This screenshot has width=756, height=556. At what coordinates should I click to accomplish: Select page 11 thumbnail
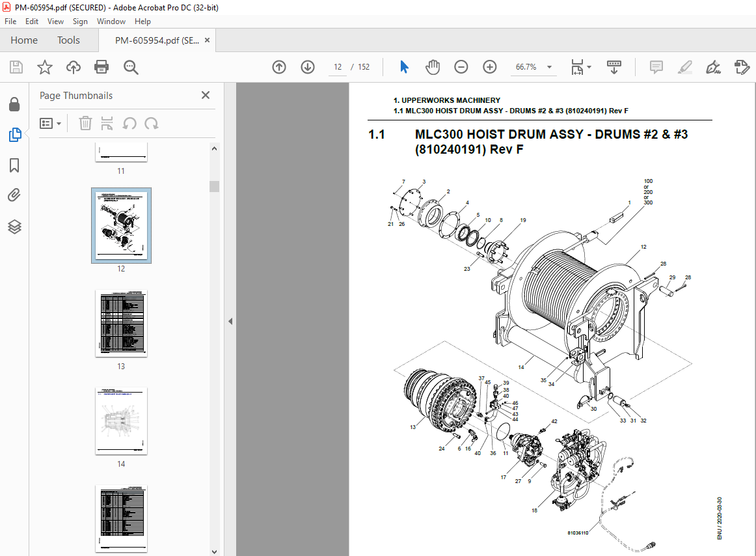(121, 152)
